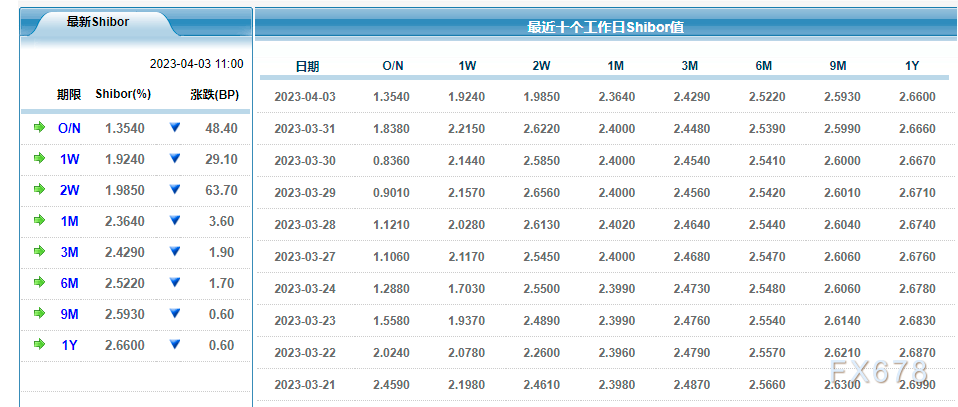Open the 1W term link

click(x=69, y=160)
